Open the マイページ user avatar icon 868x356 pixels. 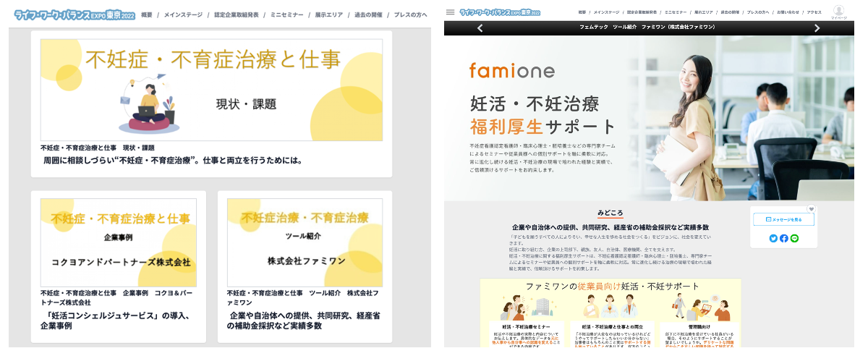tap(838, 11)
